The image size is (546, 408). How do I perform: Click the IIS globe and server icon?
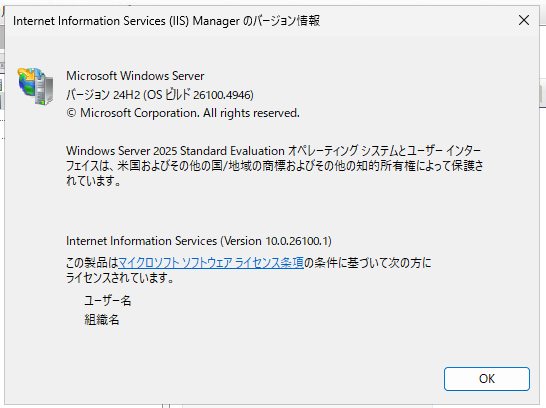coord(36,86)
